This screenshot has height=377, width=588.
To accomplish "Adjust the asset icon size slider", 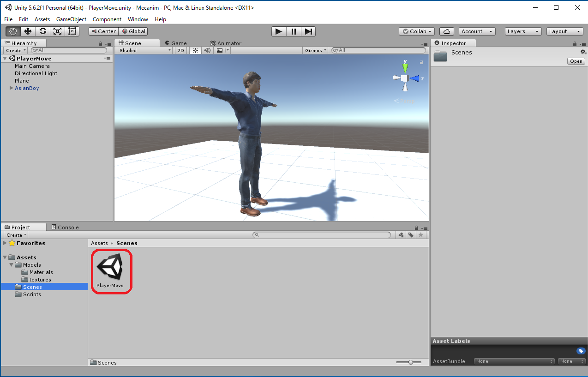I will pos(410,362).
